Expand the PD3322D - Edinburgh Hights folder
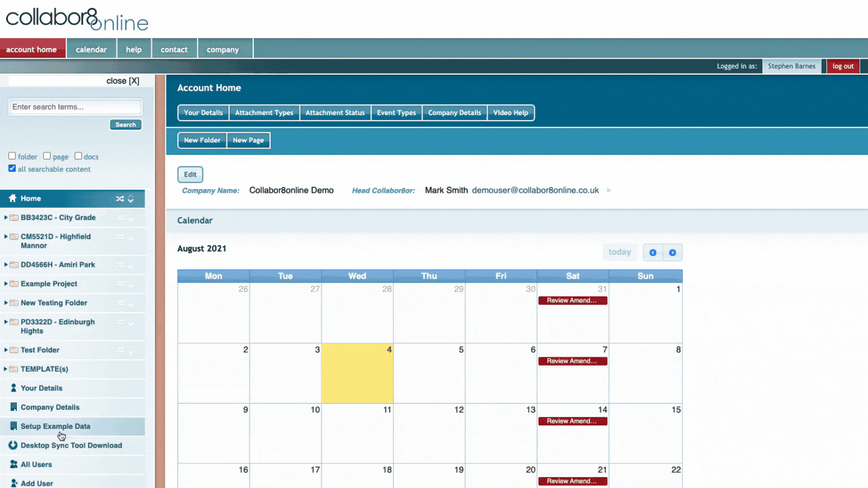Viewport: 868px width, 488px height. [x=6, y=322]
